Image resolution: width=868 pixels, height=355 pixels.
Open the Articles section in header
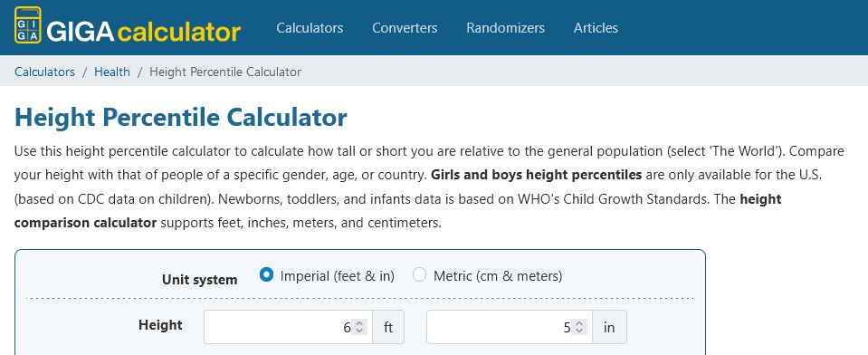[x=596, y=28]
